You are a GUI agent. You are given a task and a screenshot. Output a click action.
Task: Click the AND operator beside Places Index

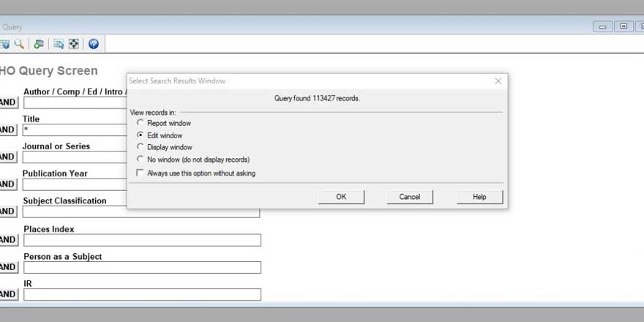pyautogui.click(x=7, y=240)
